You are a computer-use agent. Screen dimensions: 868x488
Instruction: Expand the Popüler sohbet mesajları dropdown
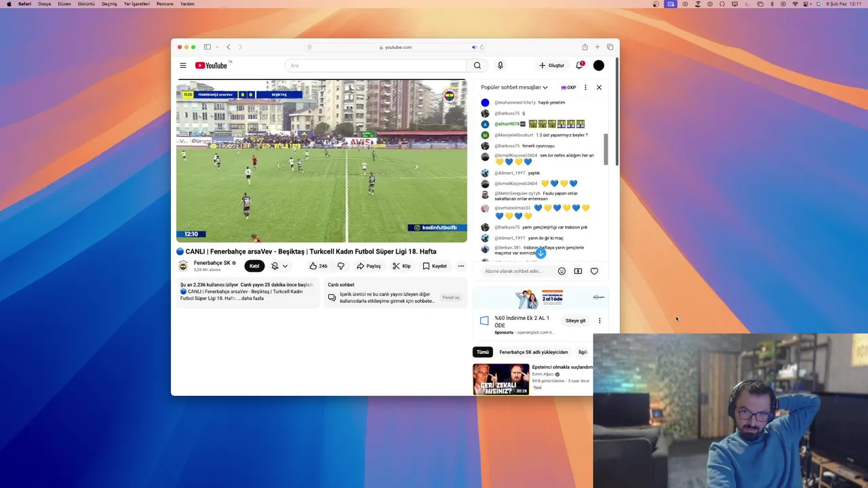(514, 87)
